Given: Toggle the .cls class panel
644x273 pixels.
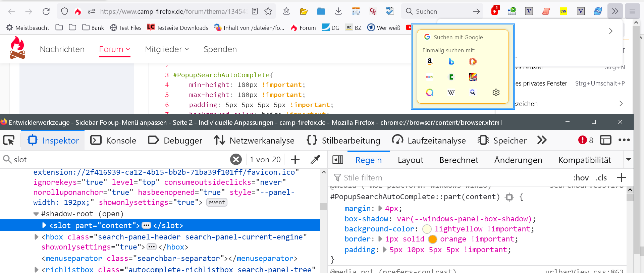Looking at the screenshot, I should point(601,178).
